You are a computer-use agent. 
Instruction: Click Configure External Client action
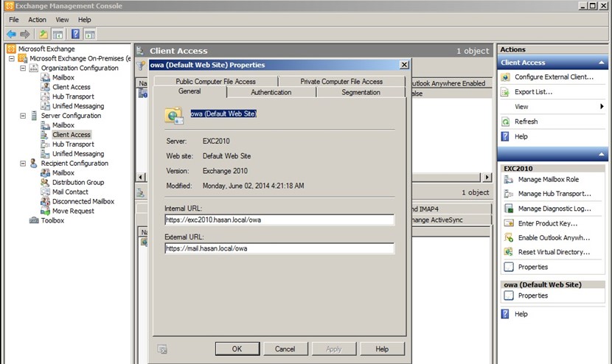point(554,77)
